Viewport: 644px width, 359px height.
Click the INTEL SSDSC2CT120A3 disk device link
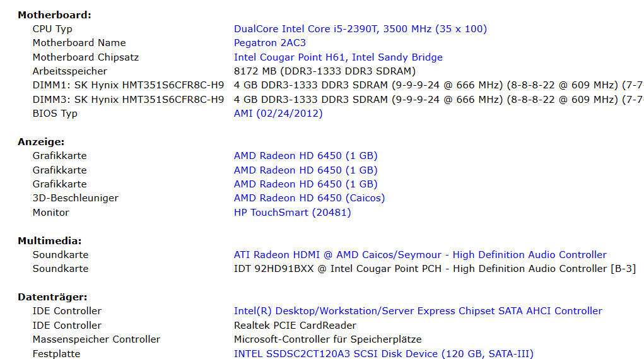point(383,354)
